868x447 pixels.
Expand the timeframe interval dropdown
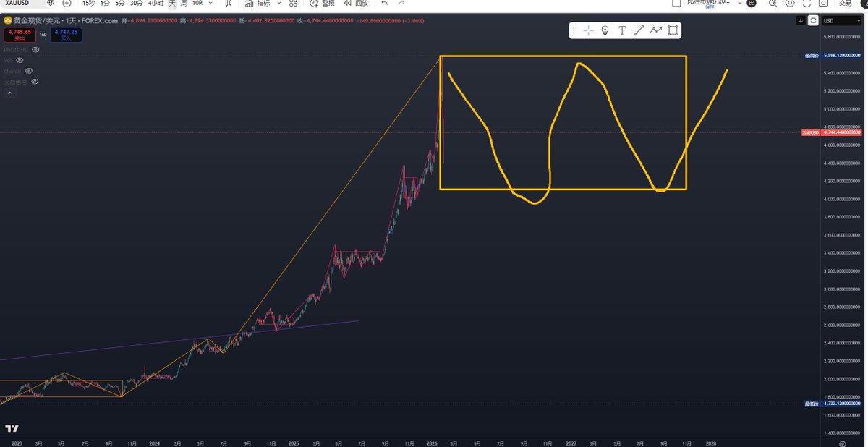pyautogui.click(x=210, y=3)
